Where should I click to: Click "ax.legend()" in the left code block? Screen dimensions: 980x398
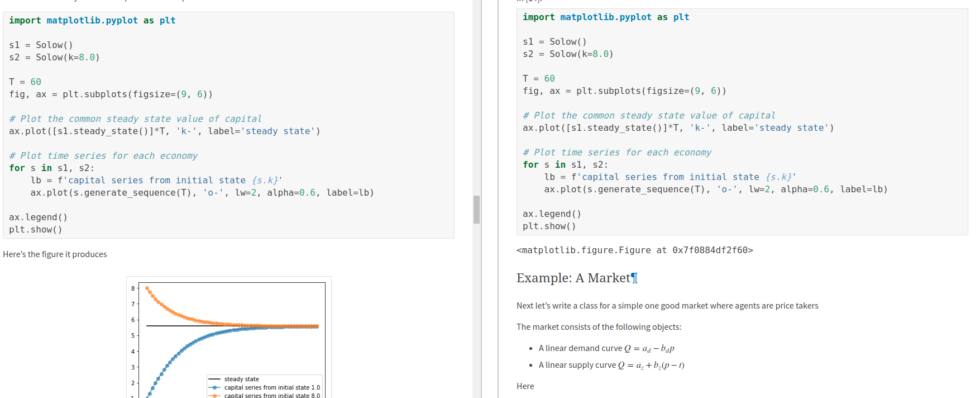point(38,217)
